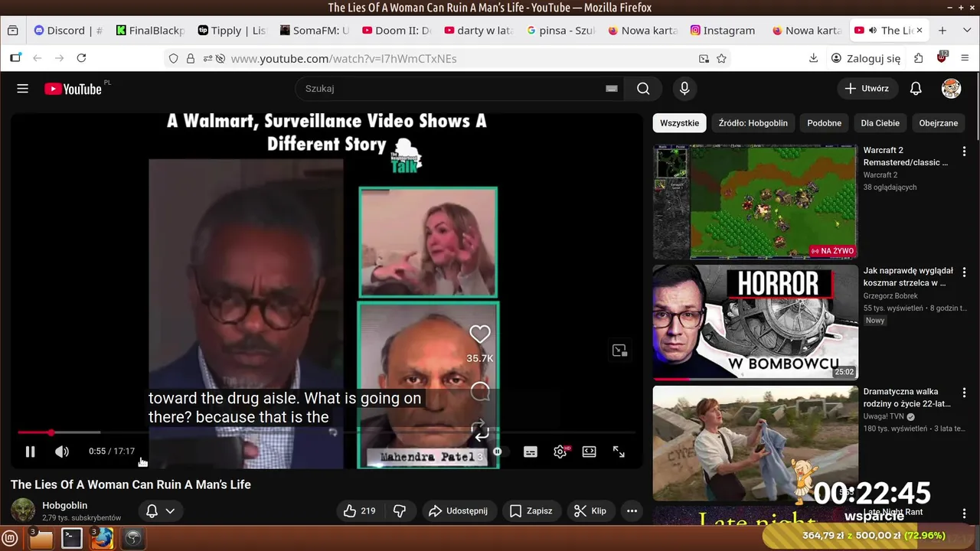Open options menu for Jak naprawdę wyglądał video
The height and width of the screenshot is (551, 980).
click(x=964, y=272)
